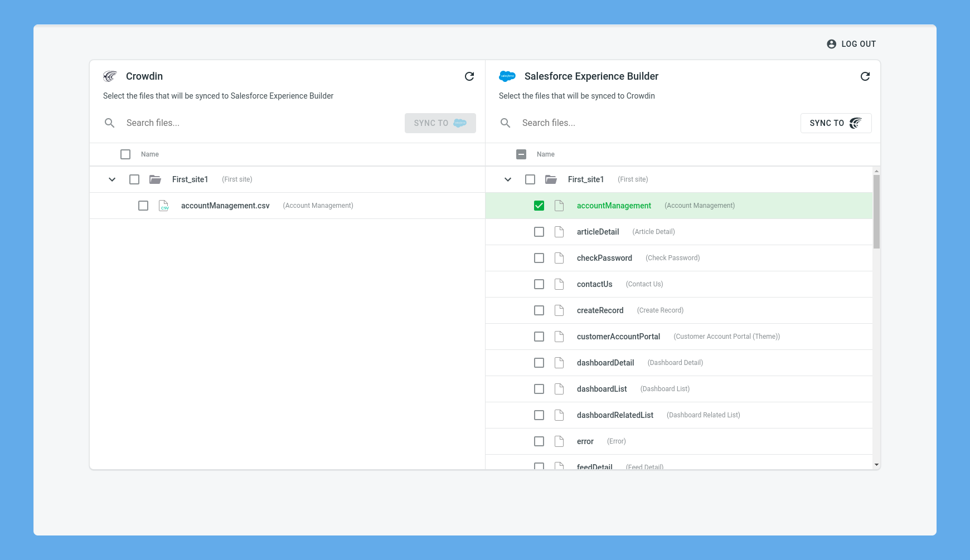Click the dashboardRelatedList file name
This screenshot has width=970, height=560.
tap(615, 415)
